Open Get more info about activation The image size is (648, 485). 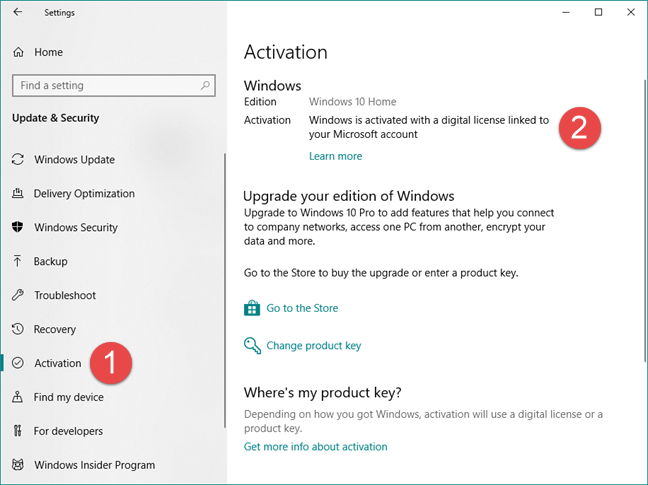tap(316, 447)
